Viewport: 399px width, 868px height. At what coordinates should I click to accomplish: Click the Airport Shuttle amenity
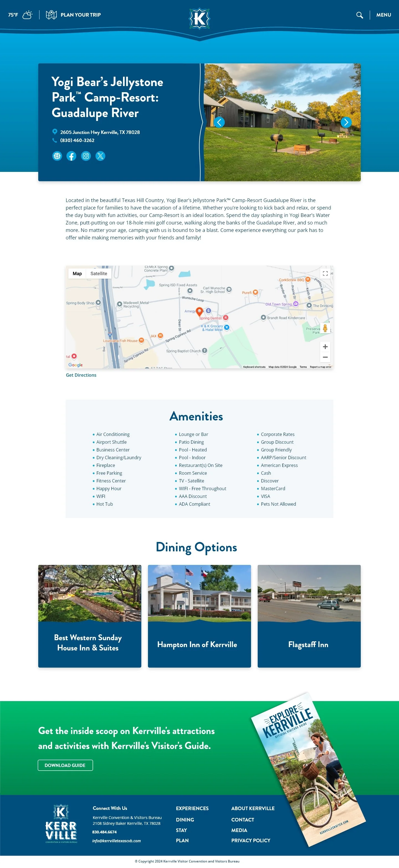112,442
